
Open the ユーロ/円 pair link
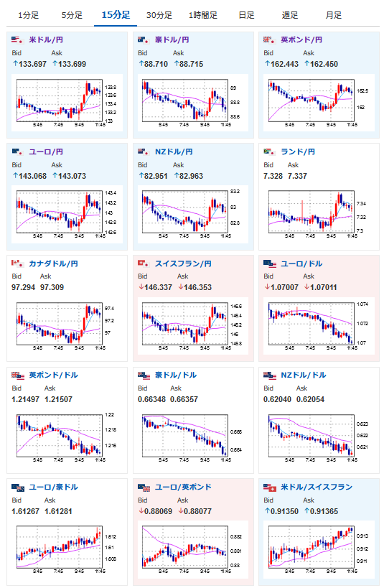(x=46, y=152)
